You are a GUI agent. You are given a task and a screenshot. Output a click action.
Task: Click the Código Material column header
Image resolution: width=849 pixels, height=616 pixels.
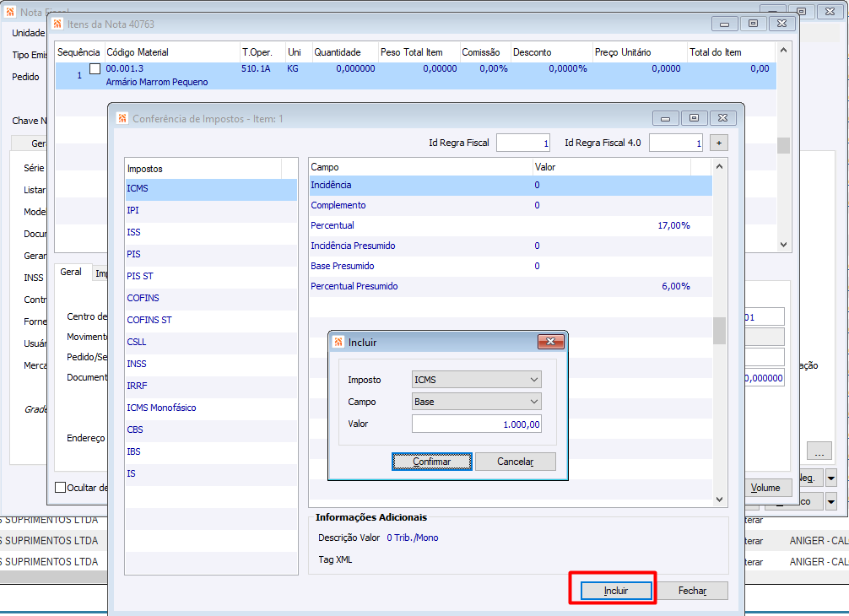pyautogui.click(x=171, y=52)
